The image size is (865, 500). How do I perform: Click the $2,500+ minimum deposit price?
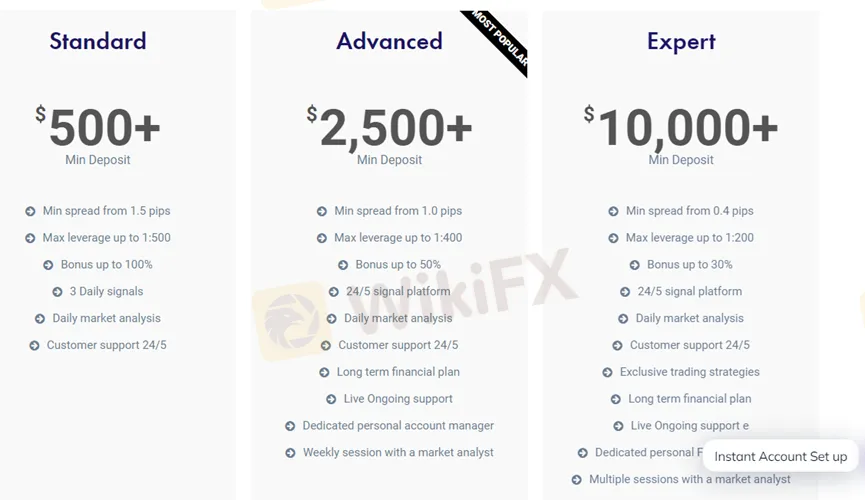pyautogui.click(x=390, y=128)
